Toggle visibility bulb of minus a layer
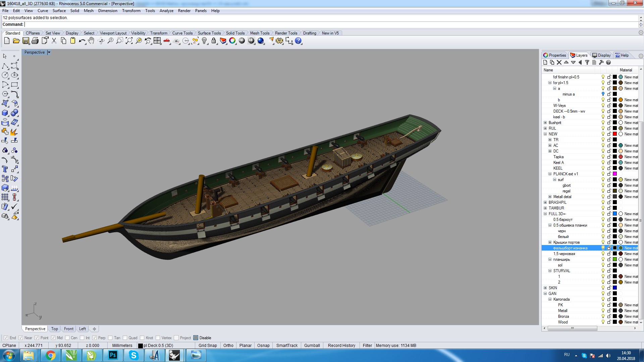The image size is (644, 362). (603, 94)
